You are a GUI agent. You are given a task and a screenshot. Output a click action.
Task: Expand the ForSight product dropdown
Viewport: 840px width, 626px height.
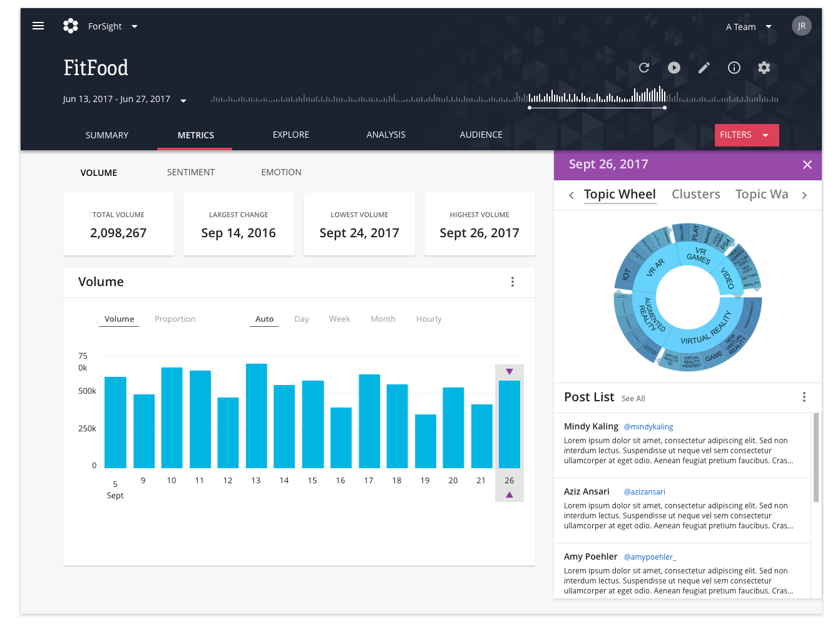[135, 26]
